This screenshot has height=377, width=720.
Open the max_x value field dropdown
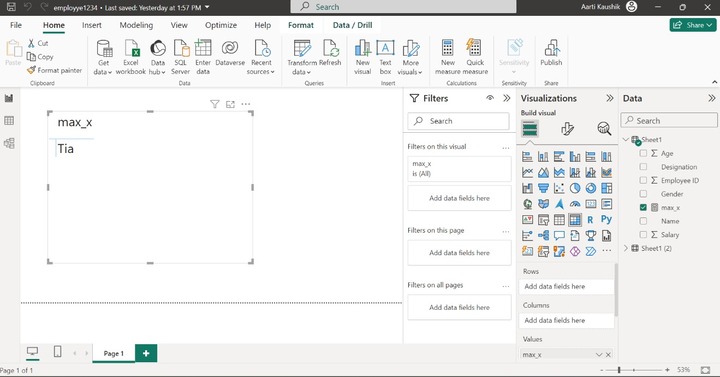click(599, 354)
